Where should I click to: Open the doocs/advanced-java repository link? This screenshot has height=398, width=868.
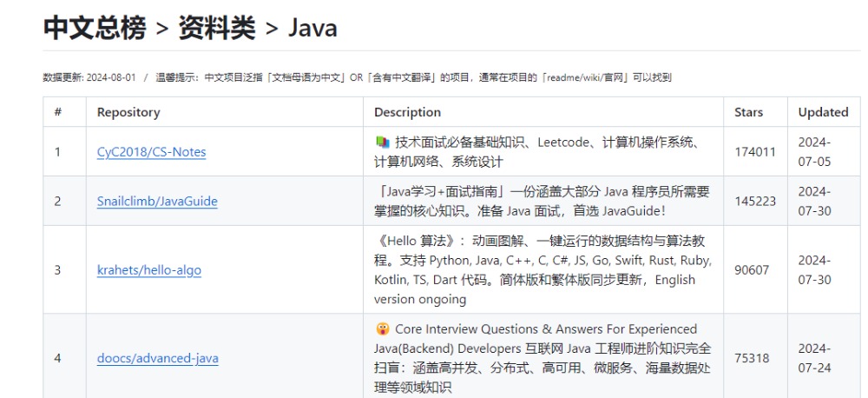157,357
